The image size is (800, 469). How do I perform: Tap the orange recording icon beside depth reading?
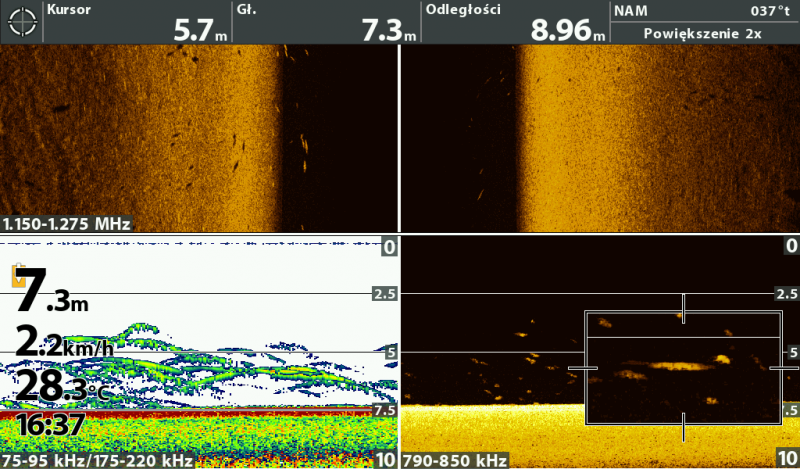(x=18, y=276)
